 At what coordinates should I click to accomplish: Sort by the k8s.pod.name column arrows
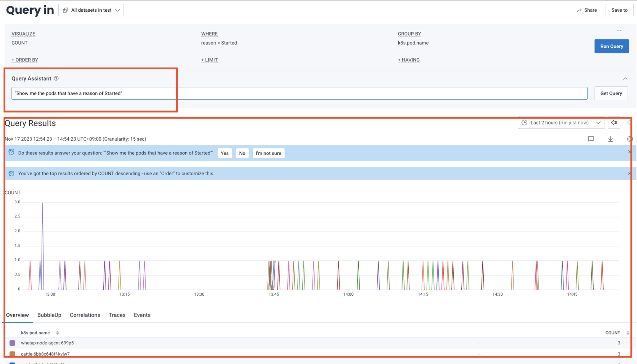click(57, 333)
